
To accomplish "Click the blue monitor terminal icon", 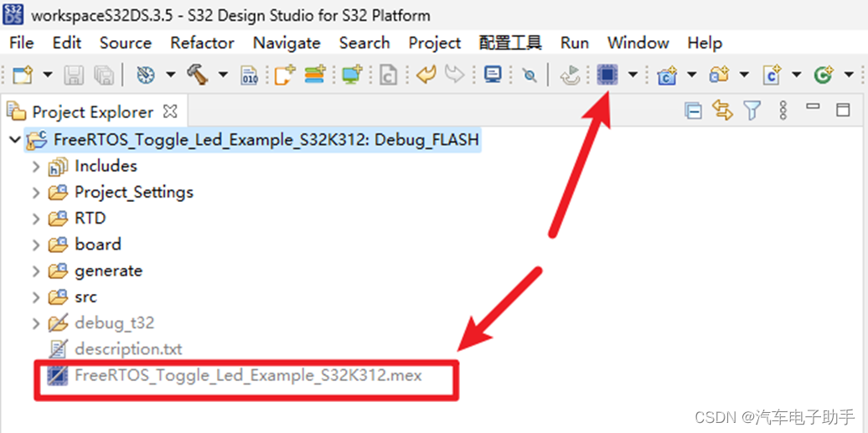I will pyautogui.click(x=492, y=75).
